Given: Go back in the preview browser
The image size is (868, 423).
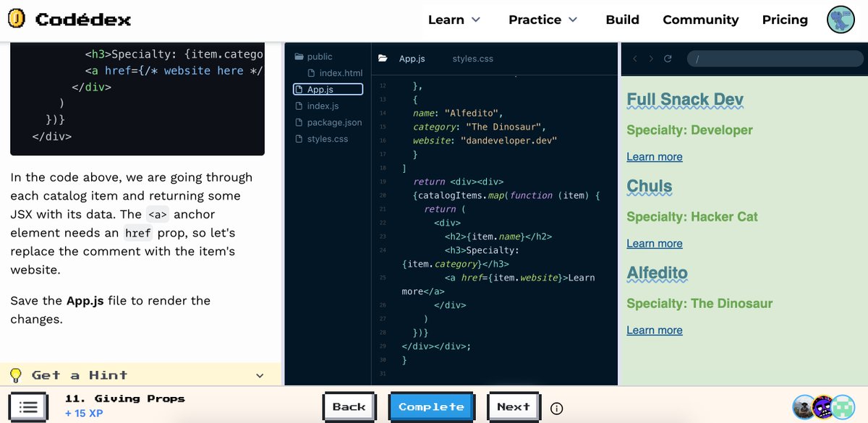Looking at the screenshot, I should [x=634, y=59].
